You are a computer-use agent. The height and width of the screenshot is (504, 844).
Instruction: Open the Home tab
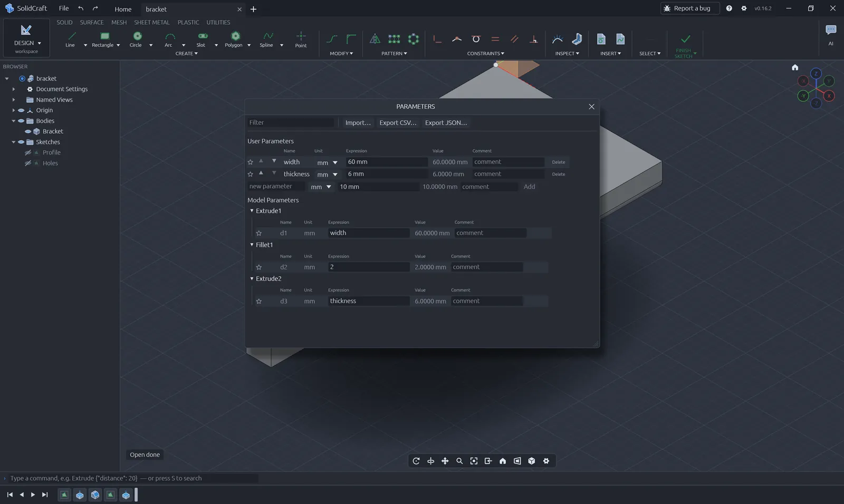coord(123,9)
